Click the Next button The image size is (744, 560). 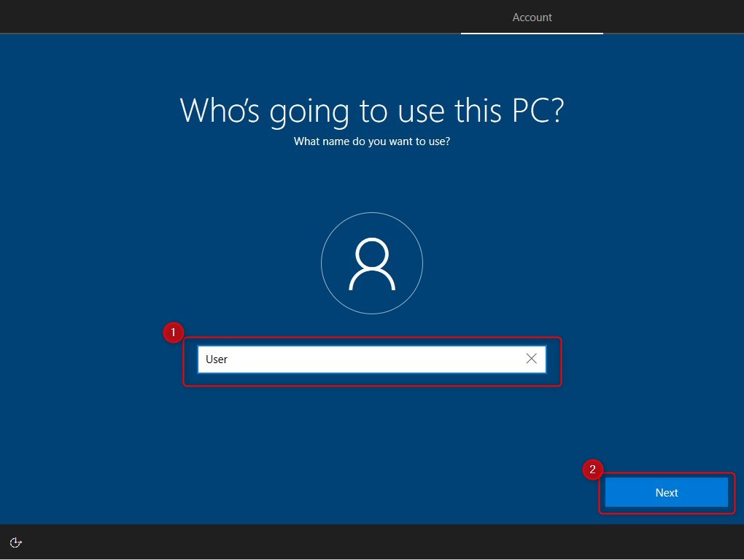click(666, 492)
